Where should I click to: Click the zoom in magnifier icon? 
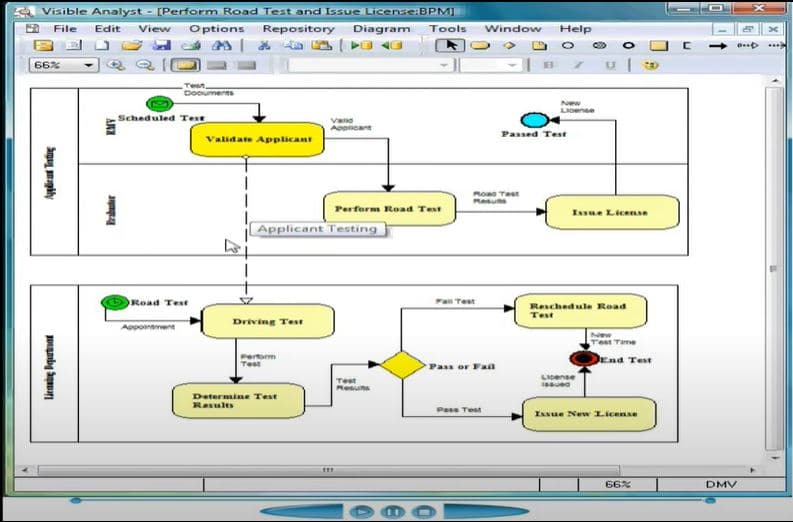click(x=116, y=65)
